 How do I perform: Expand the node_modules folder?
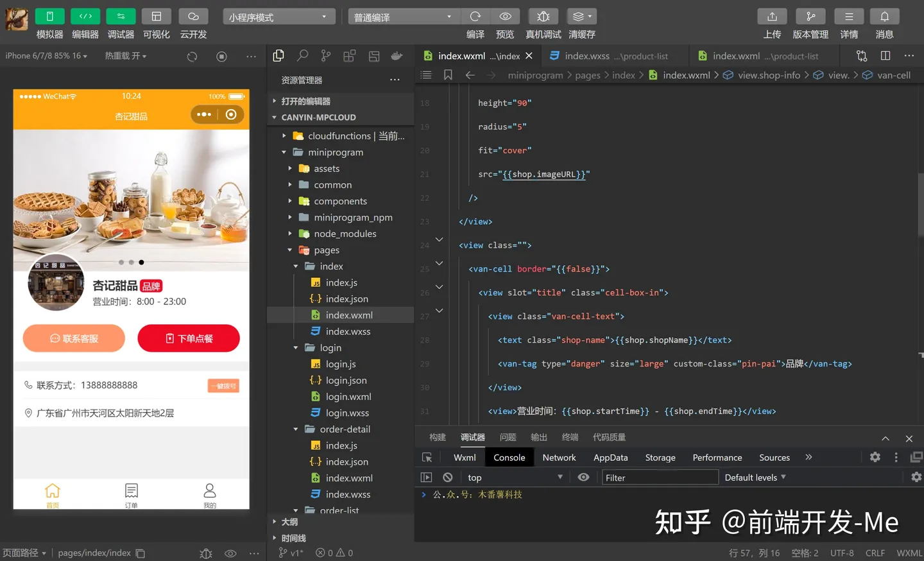tap(341, 234)
